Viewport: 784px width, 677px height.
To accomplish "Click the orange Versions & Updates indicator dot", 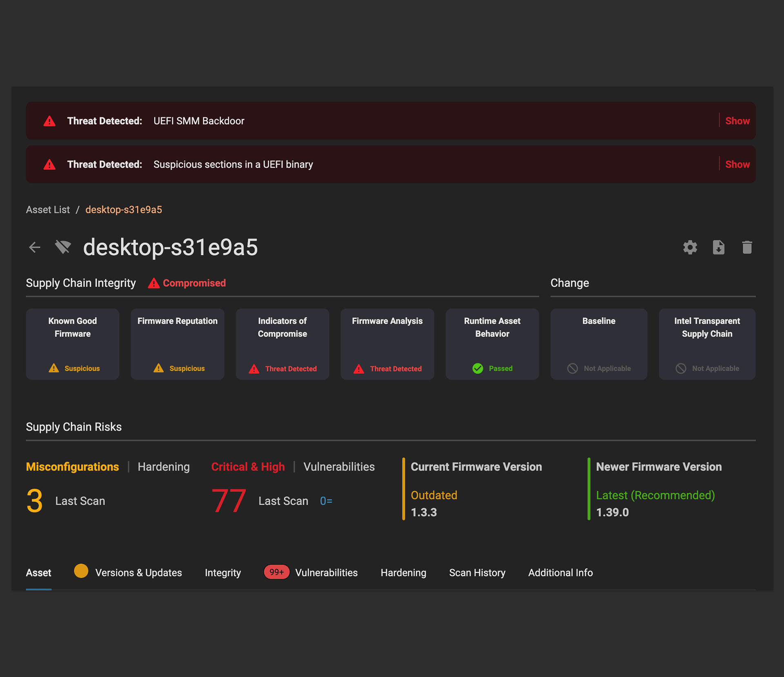I will click(81, 570).
